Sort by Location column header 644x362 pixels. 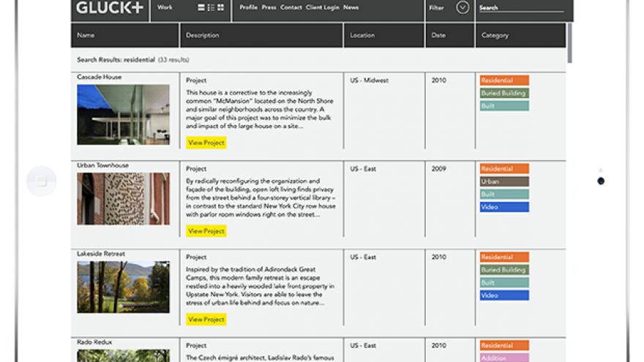coord(383,35)
